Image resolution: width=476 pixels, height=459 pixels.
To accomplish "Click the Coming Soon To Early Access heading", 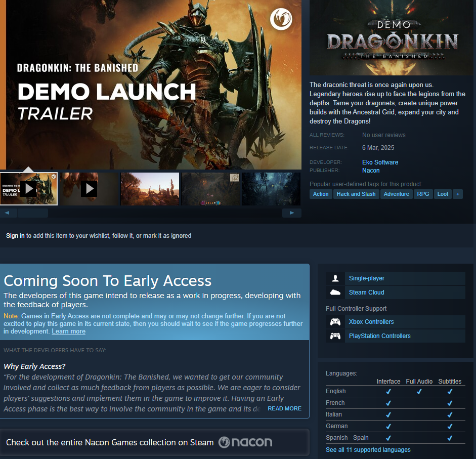I will (107, 281).
